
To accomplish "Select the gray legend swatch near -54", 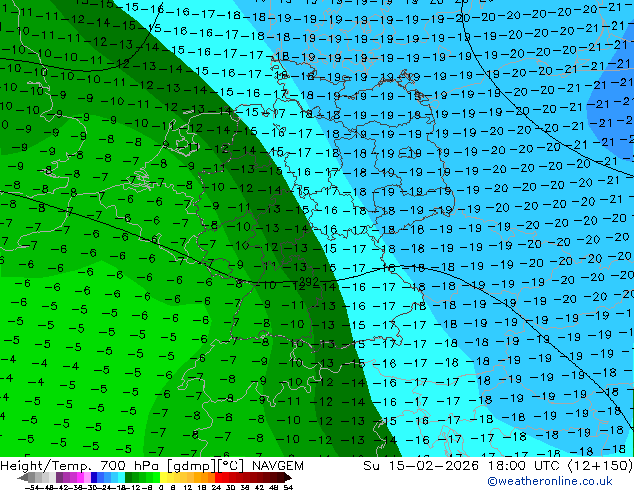I will pos(32,477).
